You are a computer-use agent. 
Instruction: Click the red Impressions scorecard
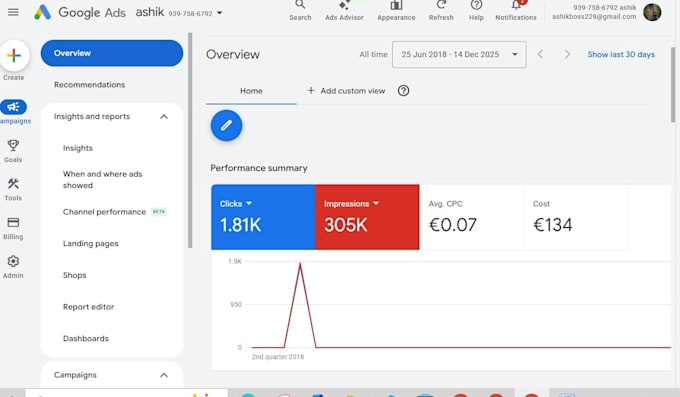coord(367,217)
